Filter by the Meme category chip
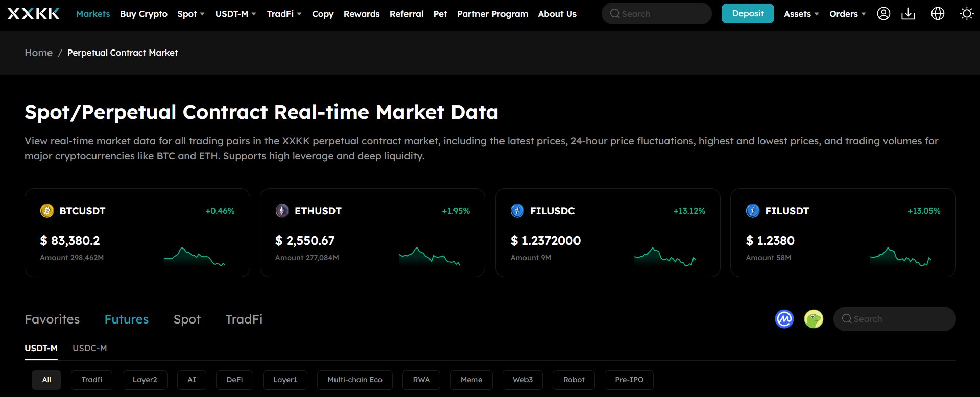 [471, 380]
